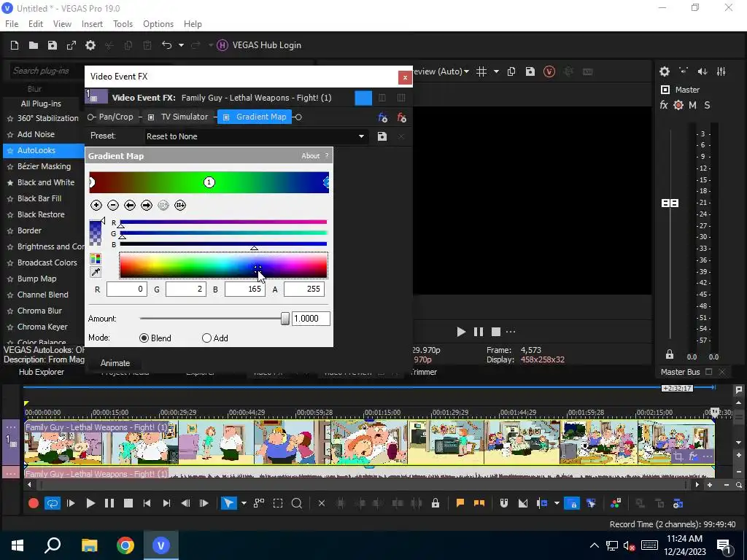Click the Event FX icon on clip
Screen dimensions: 747x560
693,457
